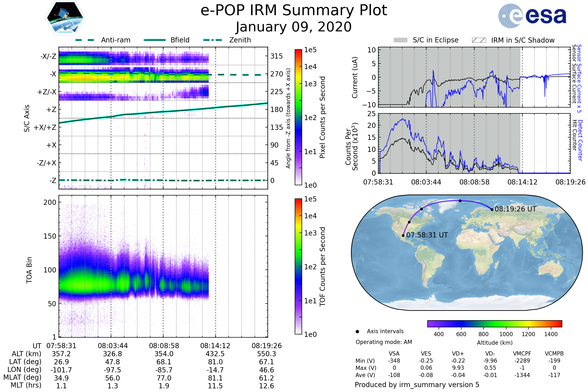This screenshot has width=588, height=392.
Task: Click the Anti-ram dashed line legend marker
Action: click(85, 40)
